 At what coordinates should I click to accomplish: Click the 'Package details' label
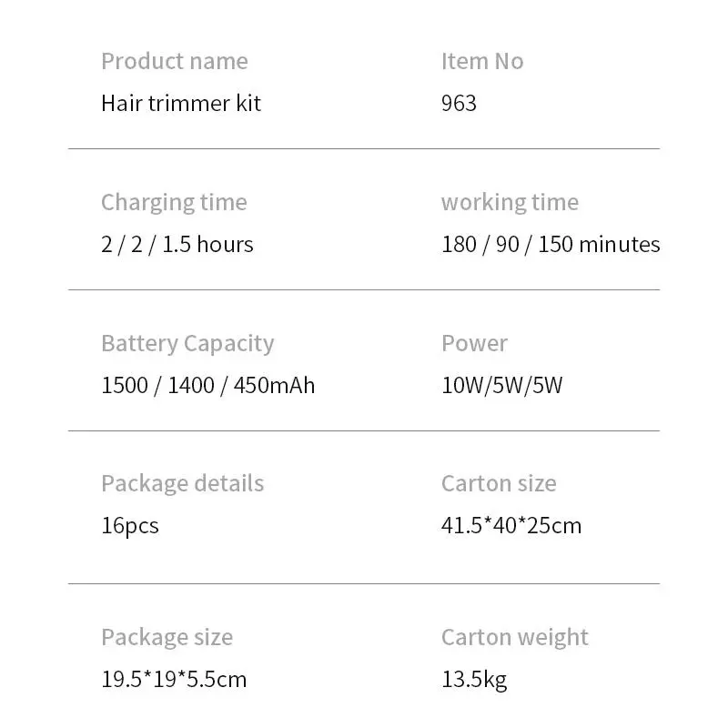click(183, 484)
